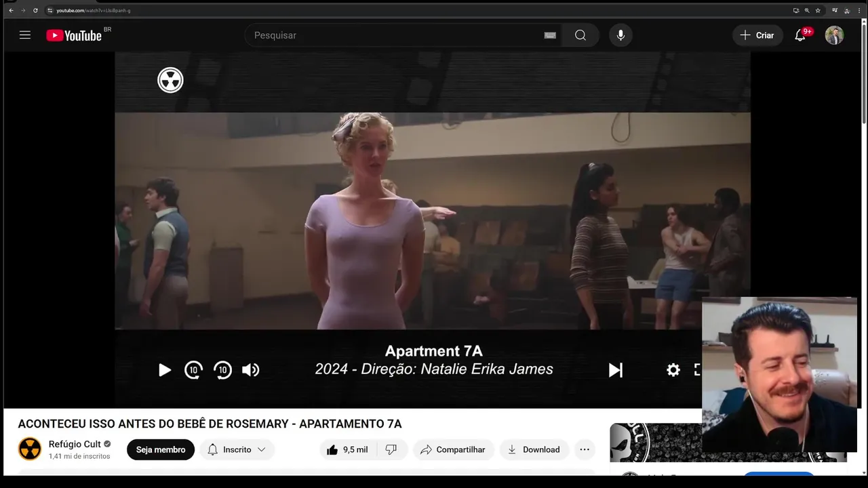This screenshot has height=488, width=868.
Task: Open the browser three-dot menu
Action: (859, 11)
